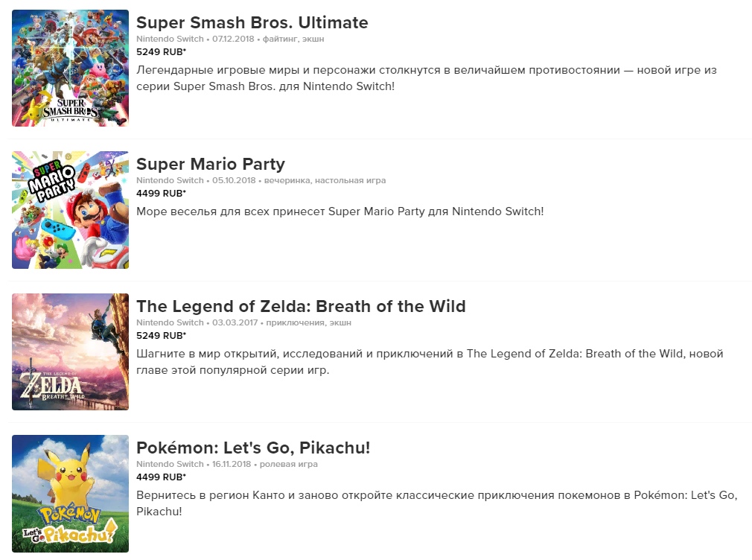
Task: Click the Smash Bros. release date 07.12.2018
Action: tap(234, 39)
